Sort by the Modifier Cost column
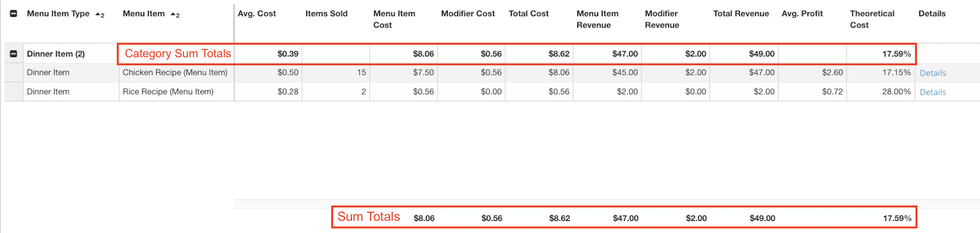This screenshot has height=233, width=980. (467, 13)
